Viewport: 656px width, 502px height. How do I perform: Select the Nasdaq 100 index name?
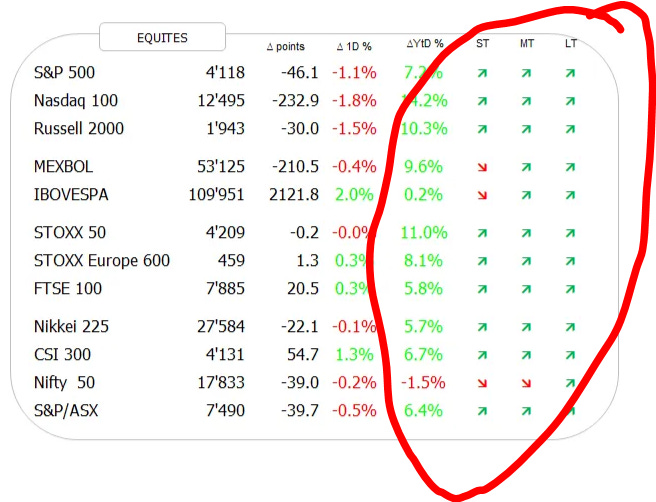coord(76,101)
